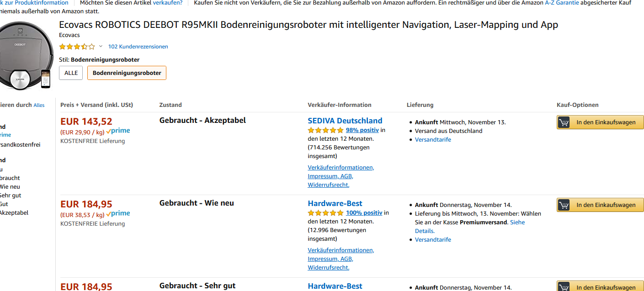Open the "102 Kundenrezensionen" reviews link
The width and height of the screenshot is (644, 291).
(x=138, y=47)
